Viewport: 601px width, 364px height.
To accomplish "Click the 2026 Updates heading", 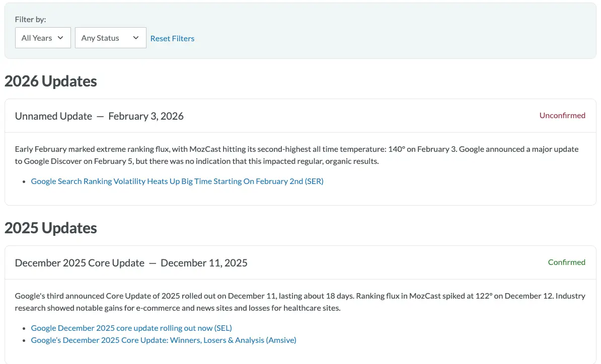I will (x=51, y=81).
